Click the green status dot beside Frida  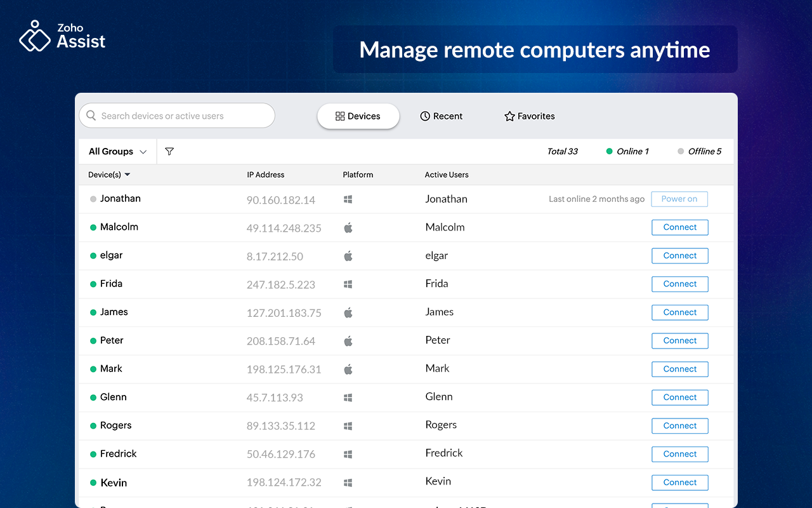(93, 284)
